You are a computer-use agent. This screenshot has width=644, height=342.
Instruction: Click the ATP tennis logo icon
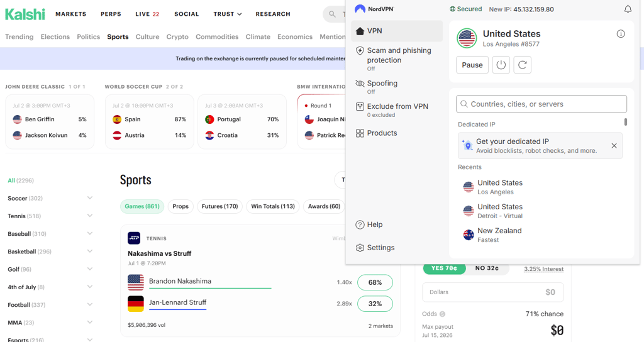click(x=134, y=238)
